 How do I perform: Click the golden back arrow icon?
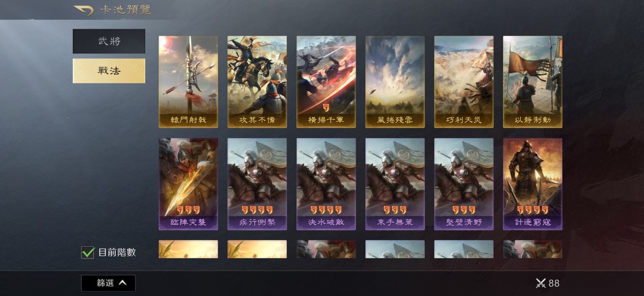click(83, 10)
